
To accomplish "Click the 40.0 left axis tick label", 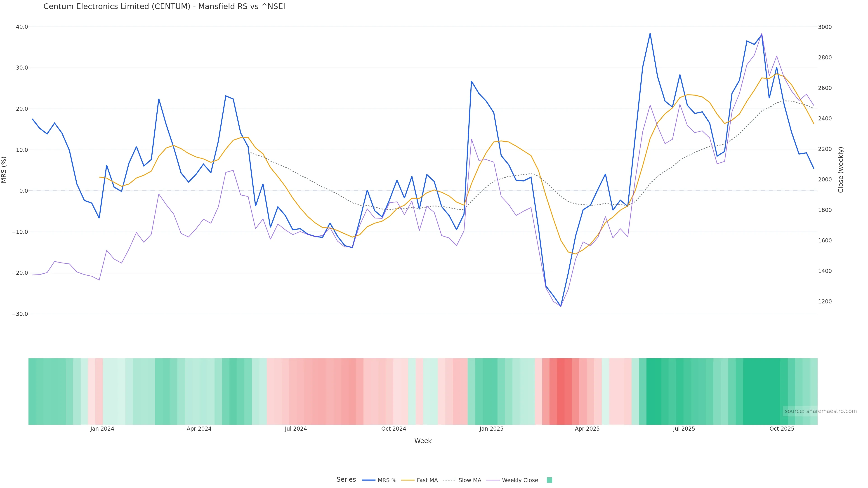I will point(22,27).
